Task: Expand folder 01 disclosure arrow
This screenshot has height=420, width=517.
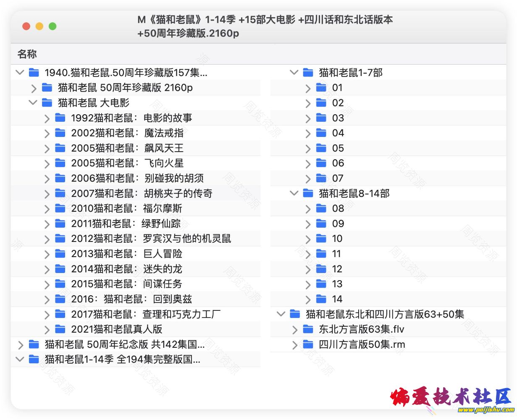Action: tap(308, 88)
